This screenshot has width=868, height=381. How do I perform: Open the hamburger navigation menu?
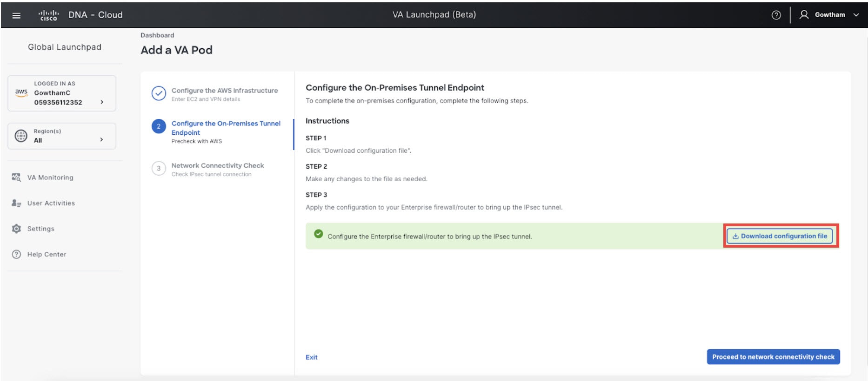[16, 15]
